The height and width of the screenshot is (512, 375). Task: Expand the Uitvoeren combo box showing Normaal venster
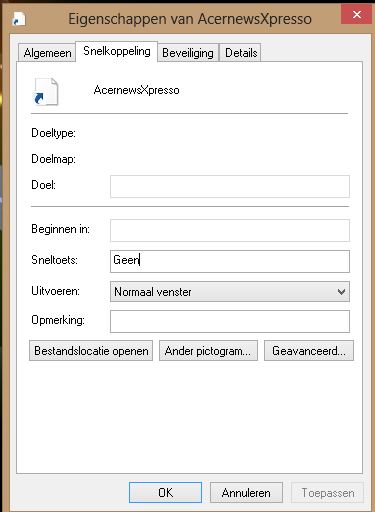point(230,292)
